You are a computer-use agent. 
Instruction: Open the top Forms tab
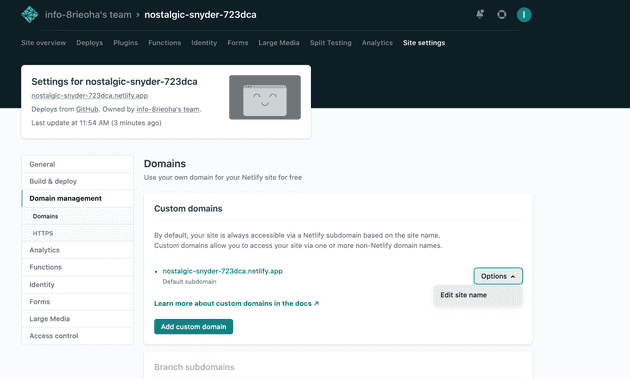point(237,43)
